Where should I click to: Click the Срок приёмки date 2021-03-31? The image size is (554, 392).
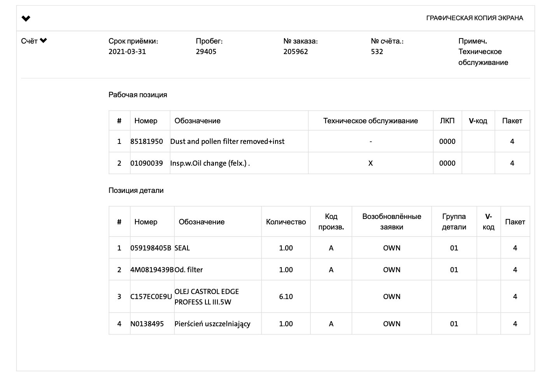click(127, 51)
